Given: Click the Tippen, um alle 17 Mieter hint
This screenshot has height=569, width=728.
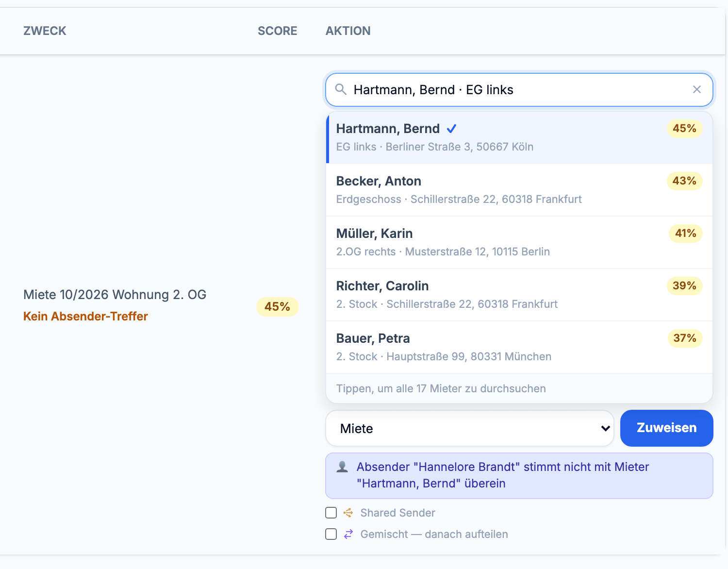Looking at the screenshot, I should point(441,388).
